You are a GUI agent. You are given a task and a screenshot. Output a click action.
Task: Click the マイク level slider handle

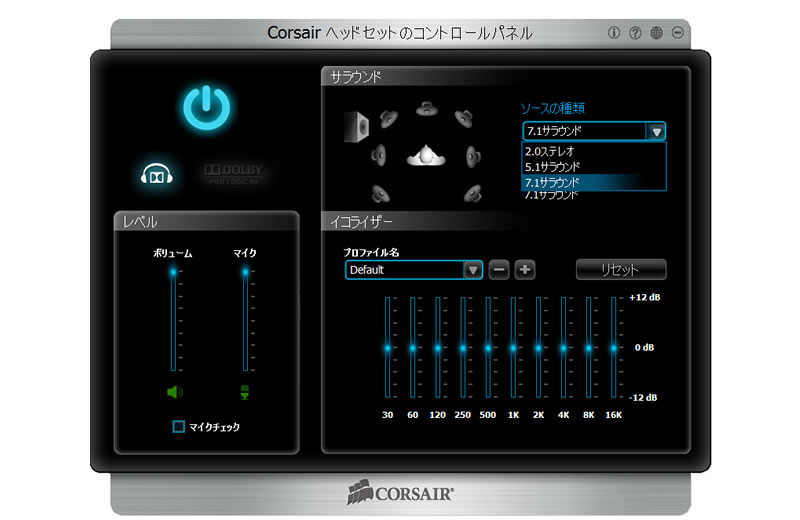coord(245,272)
